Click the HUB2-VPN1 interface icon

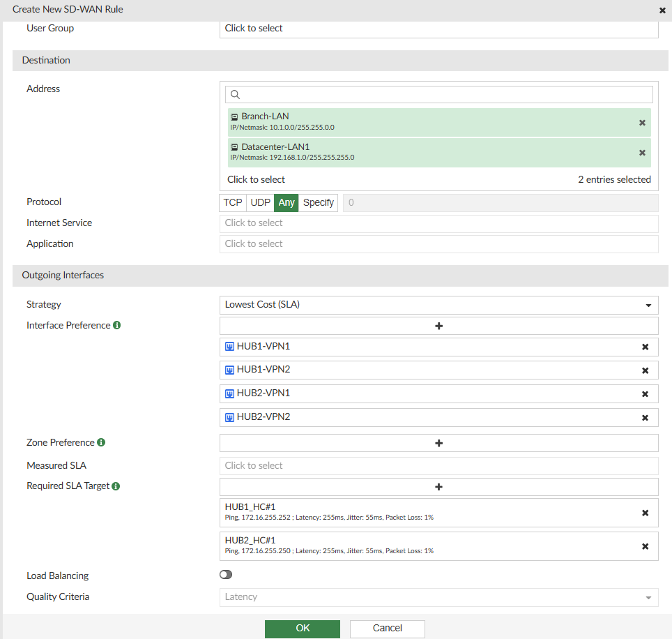(230, 393)
